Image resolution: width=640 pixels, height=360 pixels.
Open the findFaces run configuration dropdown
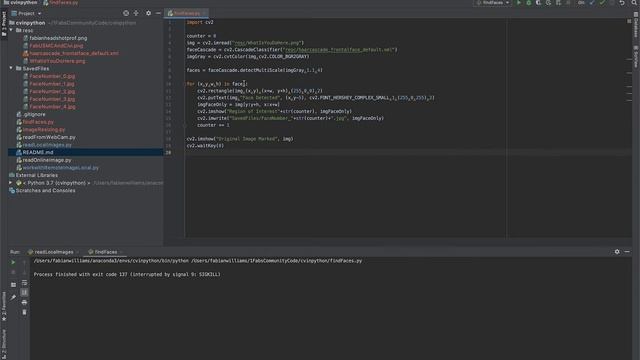click(x=493, y=2)
